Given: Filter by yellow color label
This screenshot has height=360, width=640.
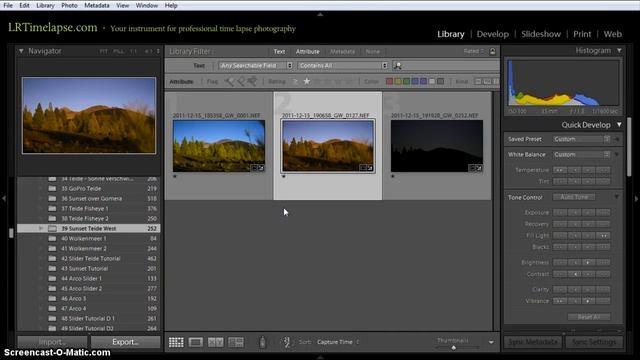Looking at the screenshot, I should [x=398, y=82].
